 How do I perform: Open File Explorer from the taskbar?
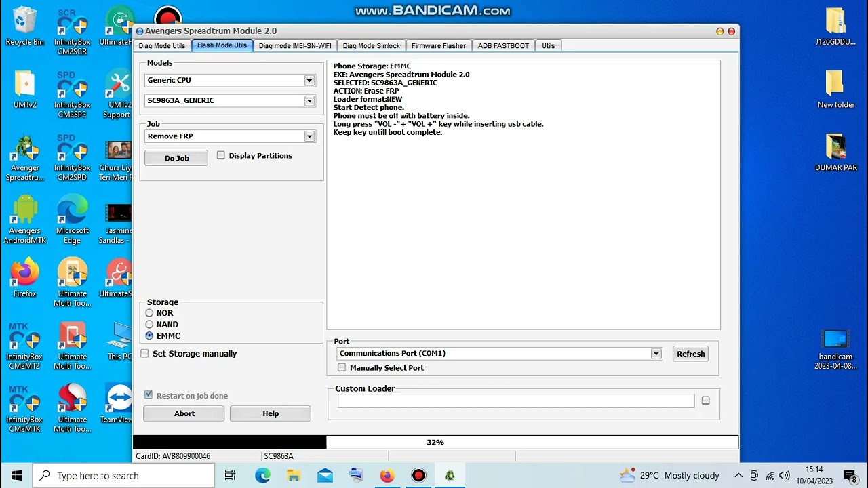coord(294,475)
